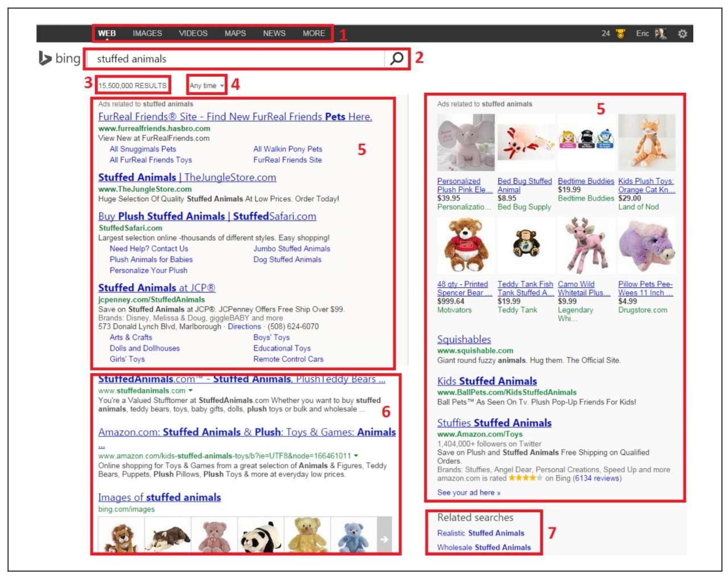Open Kids Stuffed Animals ad title
728x577 pixels.
click(487, 381)
